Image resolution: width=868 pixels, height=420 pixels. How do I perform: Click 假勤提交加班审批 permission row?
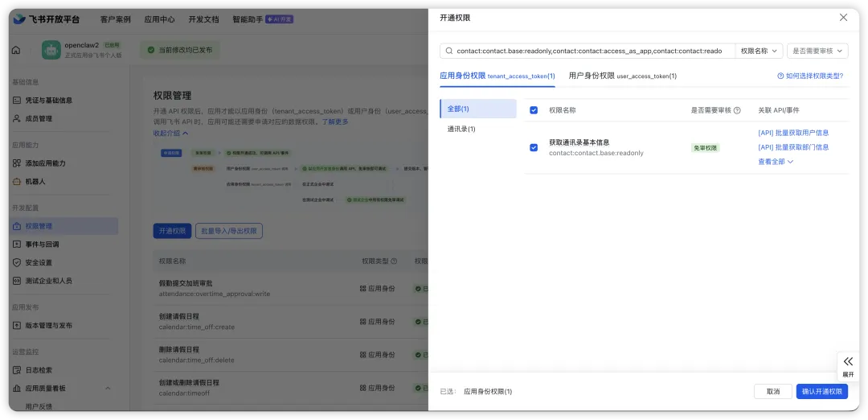pos(291,288)
